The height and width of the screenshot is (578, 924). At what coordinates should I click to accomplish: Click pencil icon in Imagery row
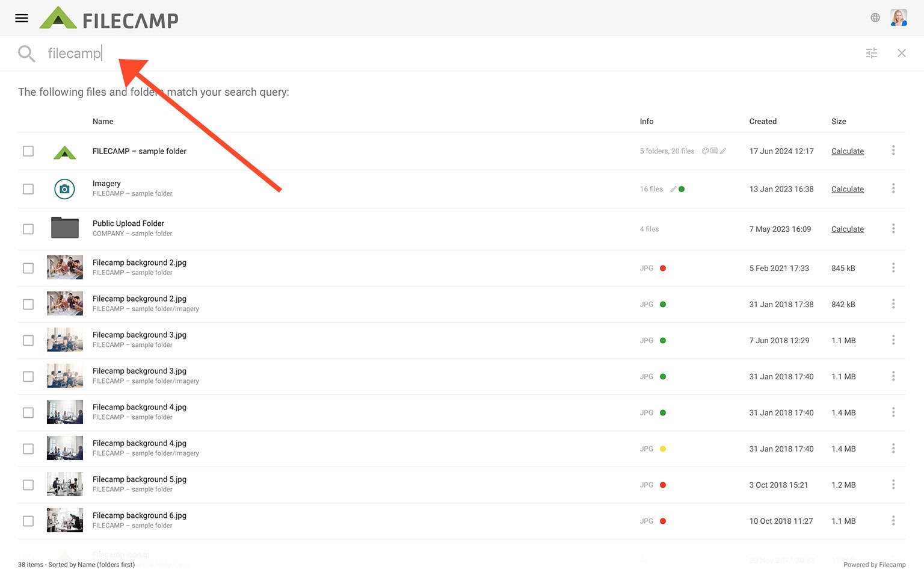[673, 189]
